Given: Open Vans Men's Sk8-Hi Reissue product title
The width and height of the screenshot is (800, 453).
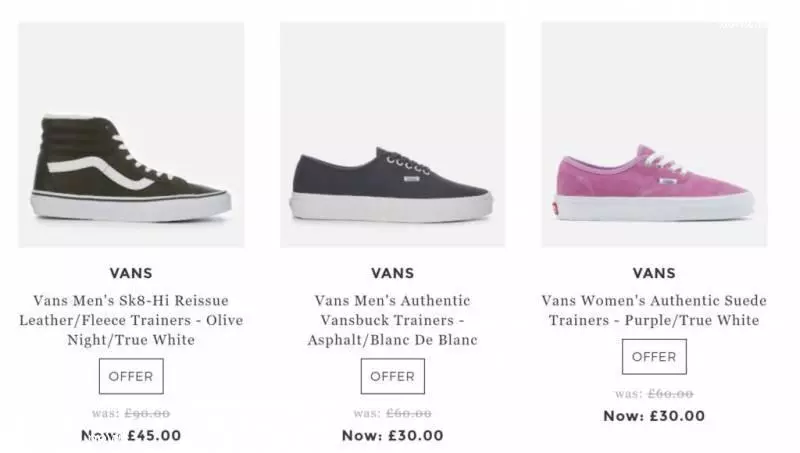Looking at the screenshot, I should coord(131,320).
